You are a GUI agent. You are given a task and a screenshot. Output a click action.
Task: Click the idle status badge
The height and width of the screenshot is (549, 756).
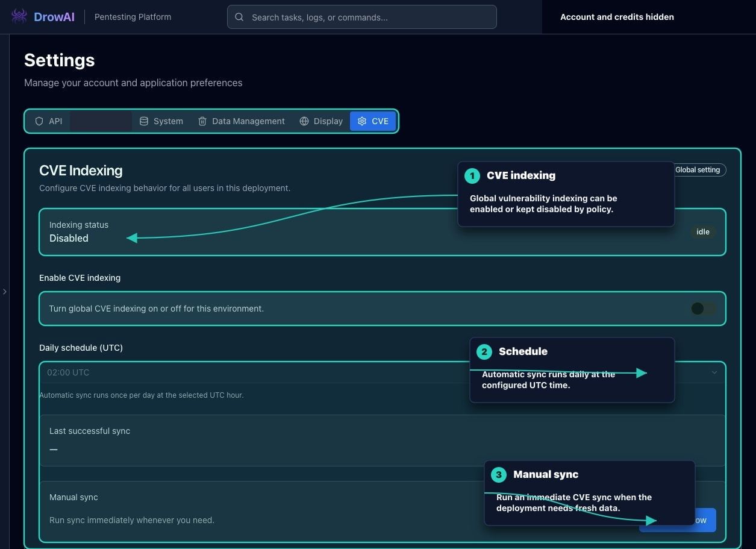(703, 232)
